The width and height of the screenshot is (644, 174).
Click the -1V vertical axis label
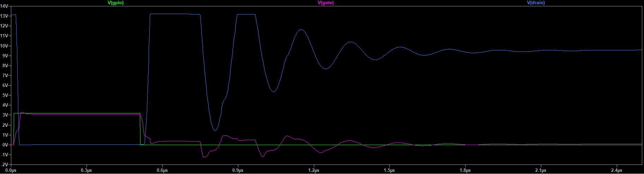click(x=5, y=155)
